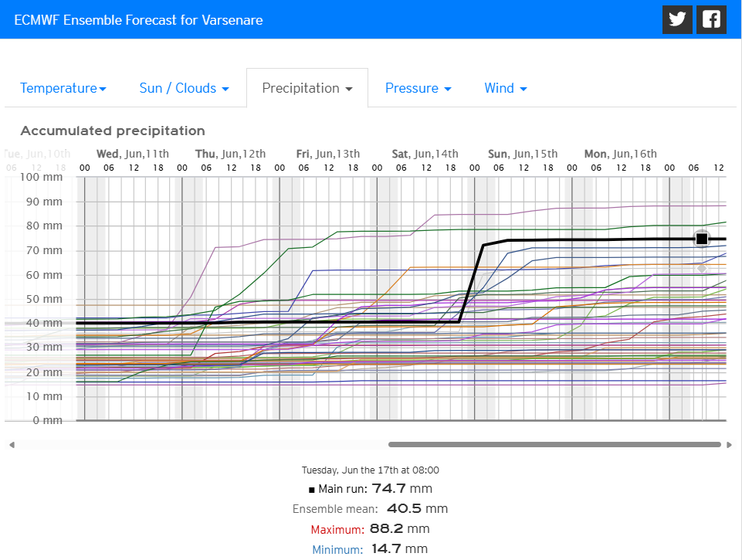Click the grey diamond ensemble mean marker
This screenshot has width=742, height=560.
point(701,268)
